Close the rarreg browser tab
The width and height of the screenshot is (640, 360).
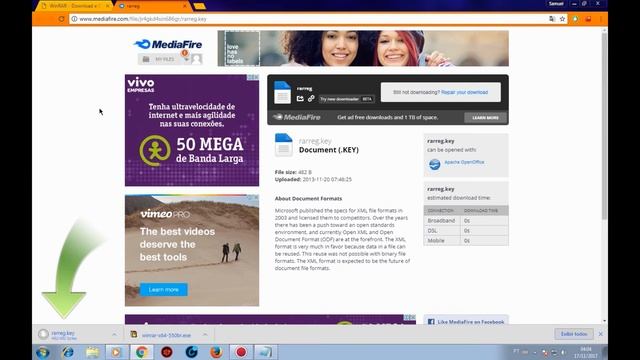(x=185, y=6)
